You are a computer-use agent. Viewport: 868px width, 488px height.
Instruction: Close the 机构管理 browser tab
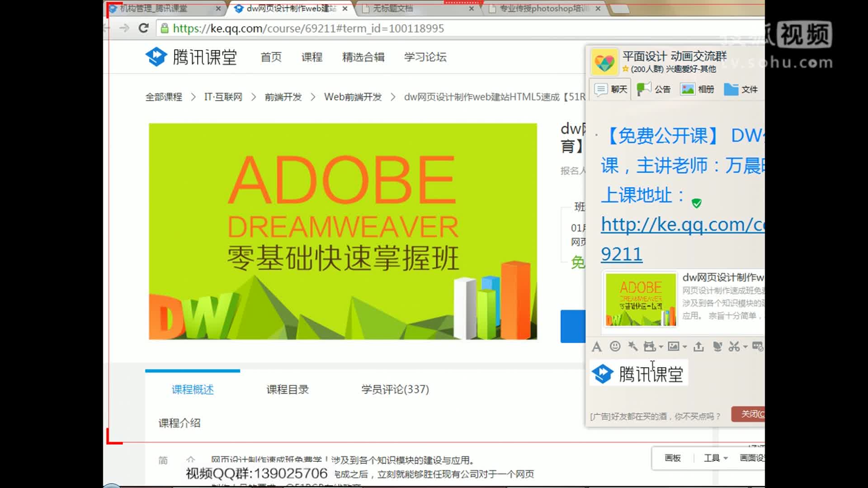tap(218, 8)
